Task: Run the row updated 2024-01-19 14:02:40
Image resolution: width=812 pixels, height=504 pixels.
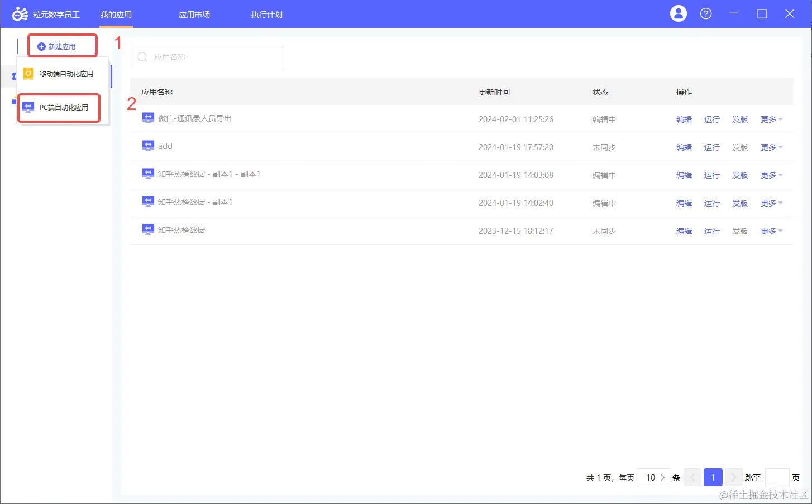Action: [x=712, y=203]
